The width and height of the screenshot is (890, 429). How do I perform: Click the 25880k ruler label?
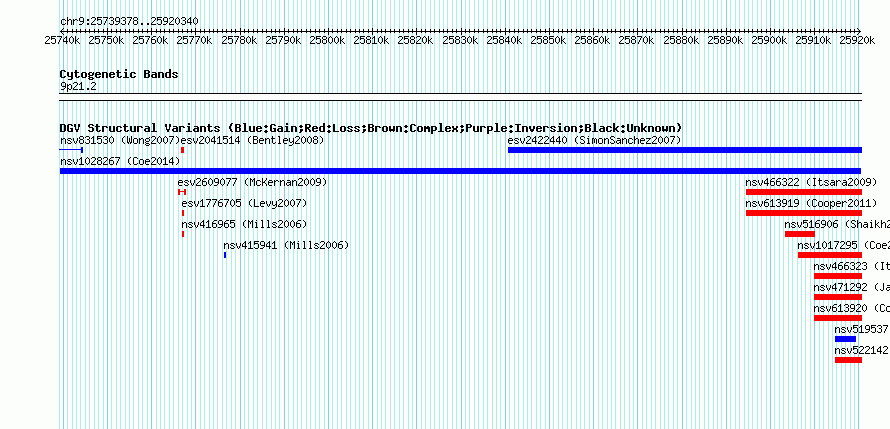(681, 41)
